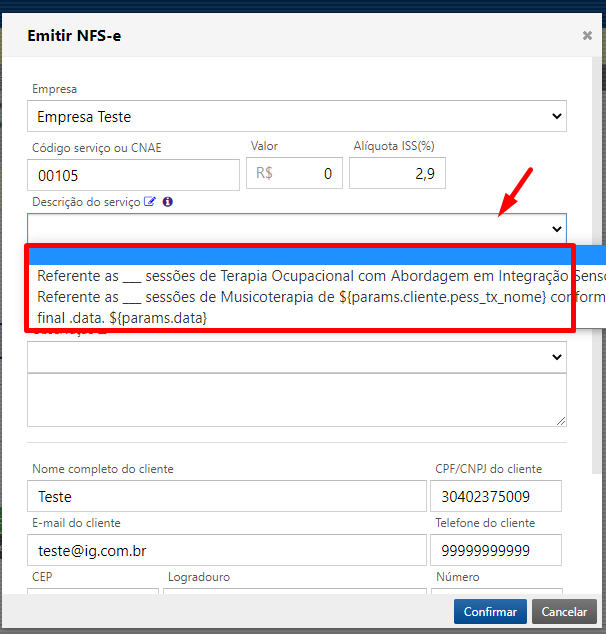This screenshot has height=634, width=606.
Task: Choose the Musicoterapia sessions option
Action: point(317,297)
